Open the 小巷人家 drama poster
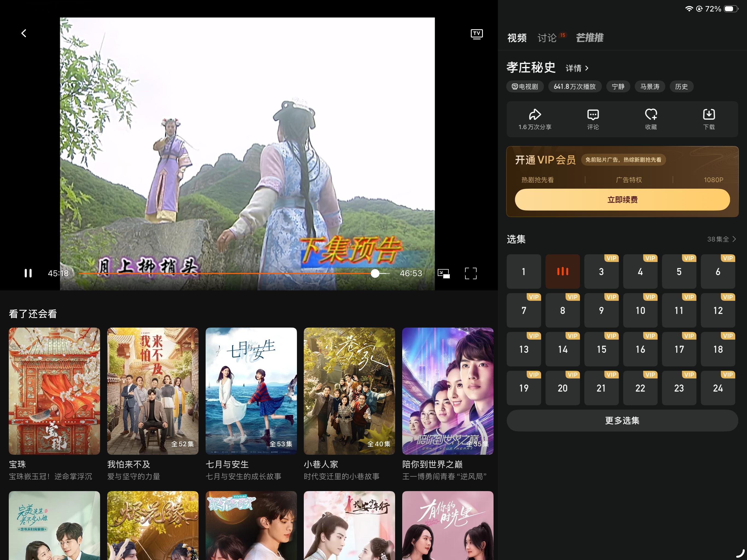This screenshot has width=747, height=560. coord(349,391)
